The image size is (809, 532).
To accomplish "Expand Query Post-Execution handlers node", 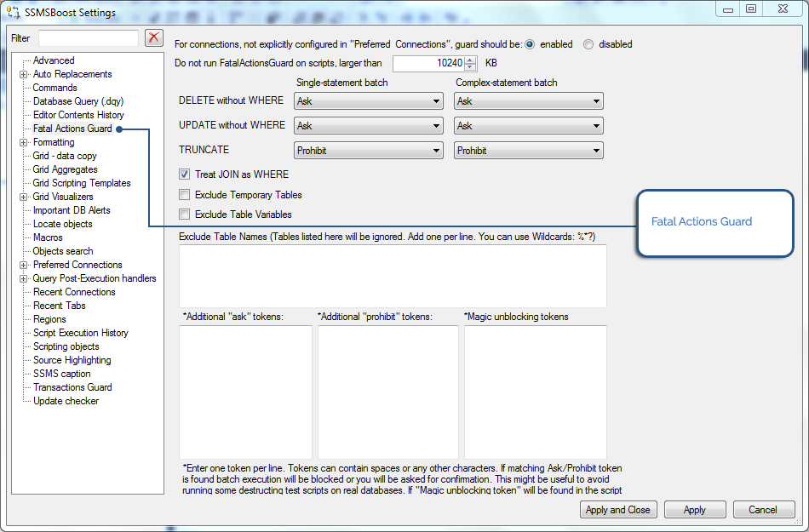I will (23, 278).
